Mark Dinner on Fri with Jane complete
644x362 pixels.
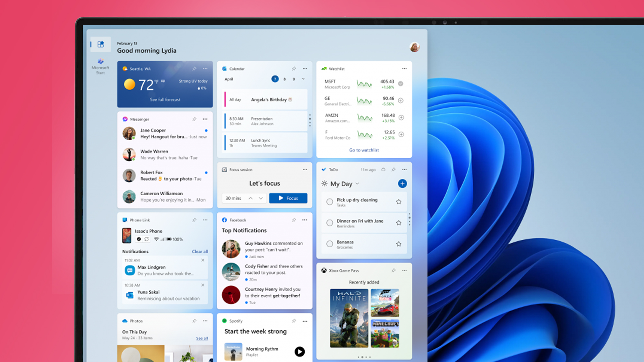click(x=330, y=223)
